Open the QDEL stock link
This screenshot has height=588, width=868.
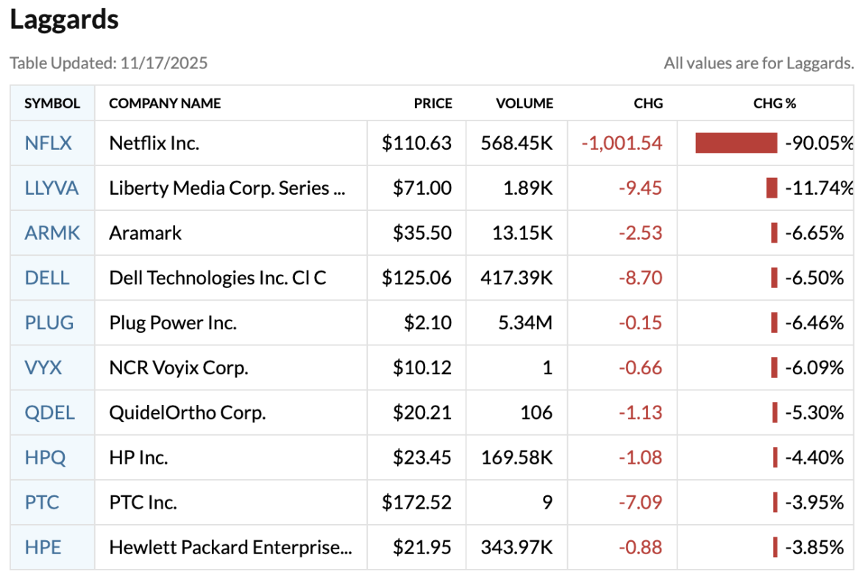(50, 412)
